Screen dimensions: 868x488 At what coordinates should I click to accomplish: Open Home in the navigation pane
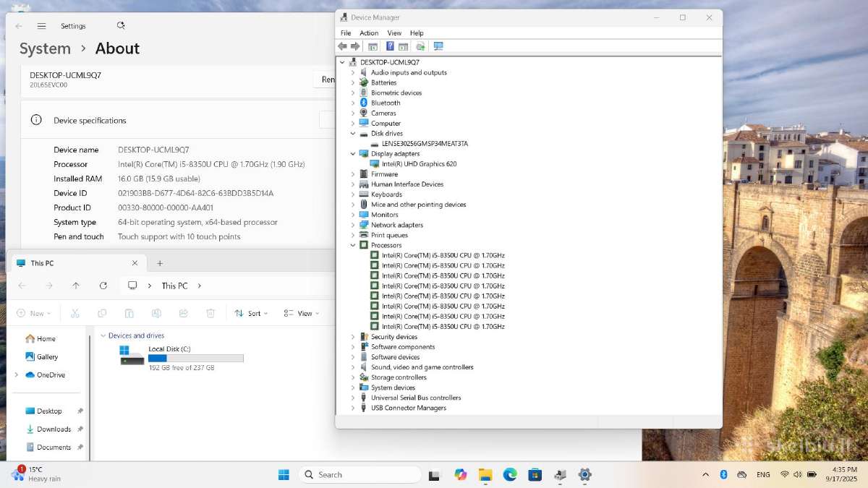(41, 338)
